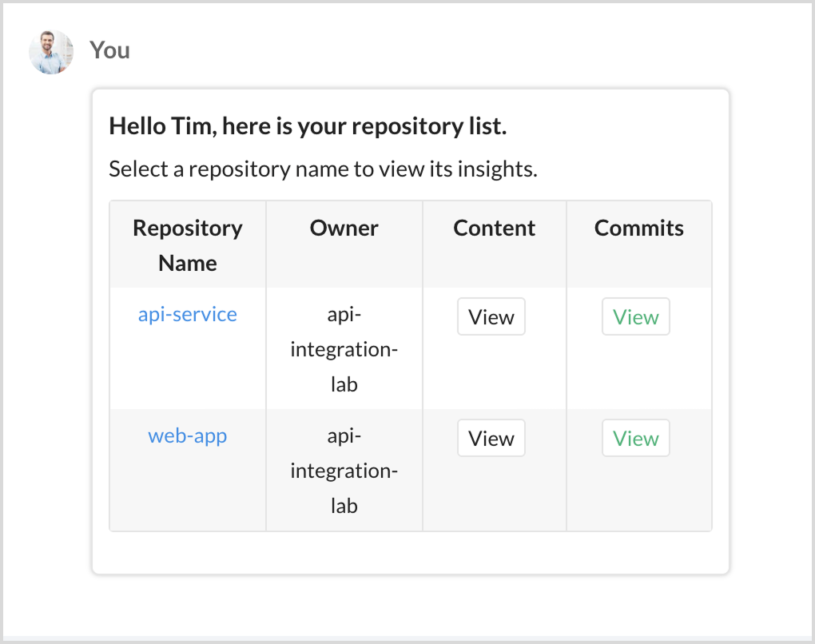The height and width of the screenshot is (644, 815).
Task: View commits for api-service repository
Action: (635, 317)
